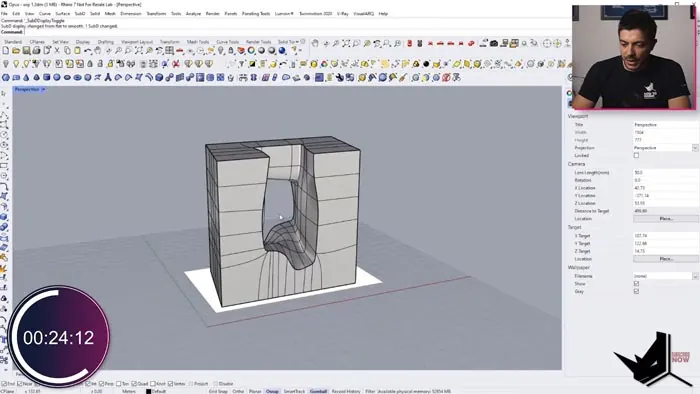Click the gray Shade sphere icon

click(x=261, y=50)
